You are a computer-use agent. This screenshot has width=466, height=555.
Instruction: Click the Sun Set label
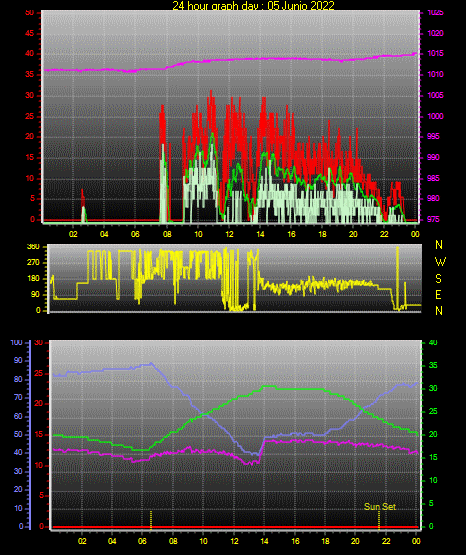[380, 507]
